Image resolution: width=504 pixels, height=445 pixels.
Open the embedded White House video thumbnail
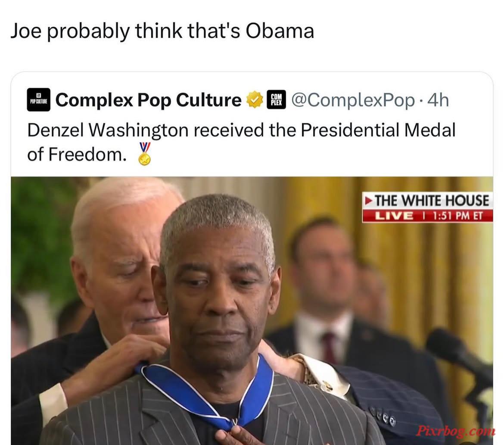[252, 311]
